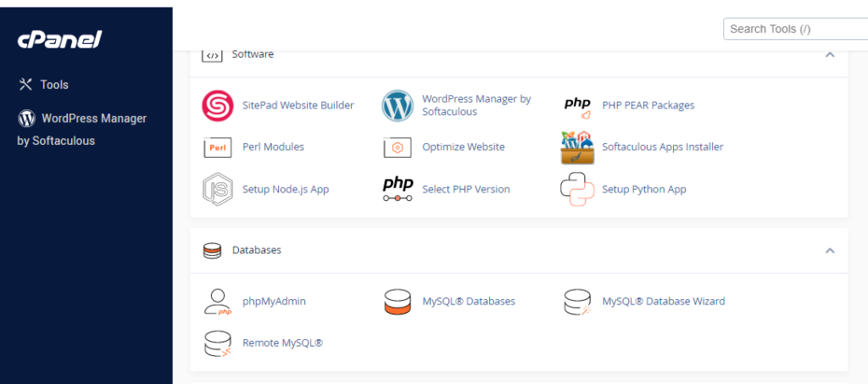Click the phpMyAdmin icon

[218, 302]
